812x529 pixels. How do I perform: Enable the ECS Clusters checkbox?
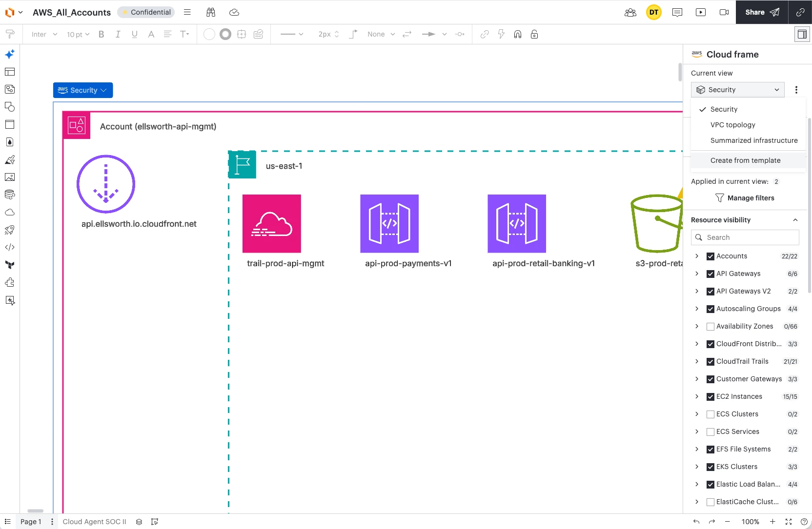point(710,414)
